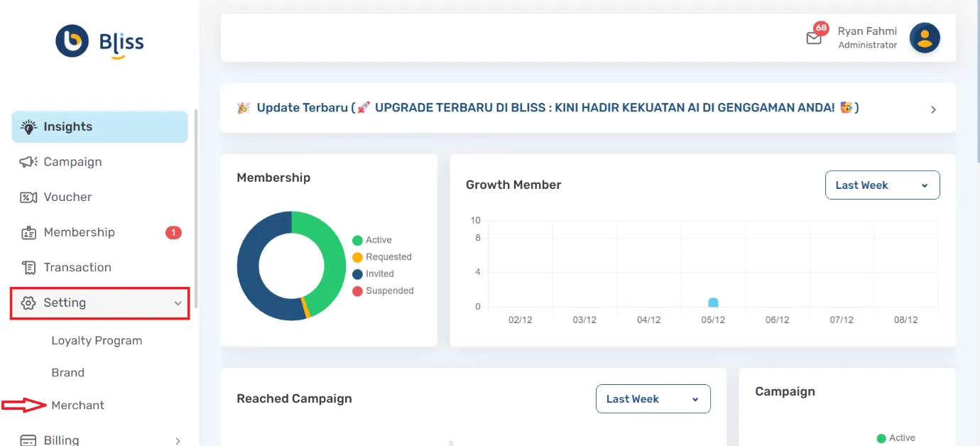
Task: Click the Insights lightbulb icon
Action: point(28,127)
